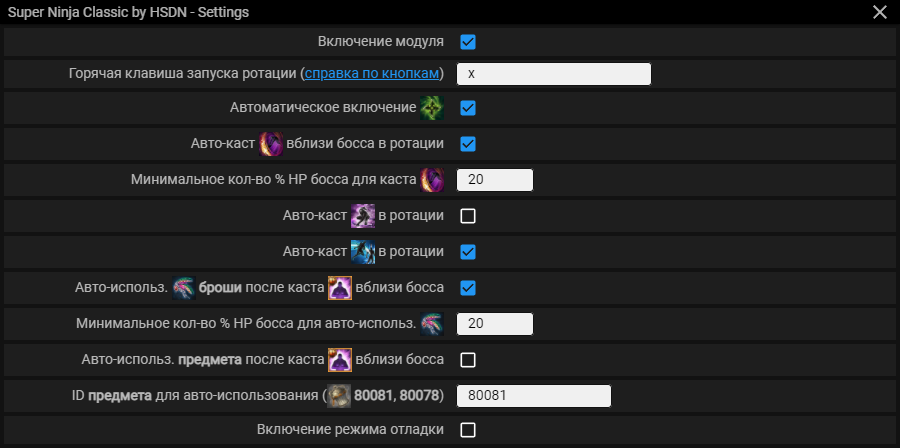Disable the Включение модуля checkbox

pos(468,42)
